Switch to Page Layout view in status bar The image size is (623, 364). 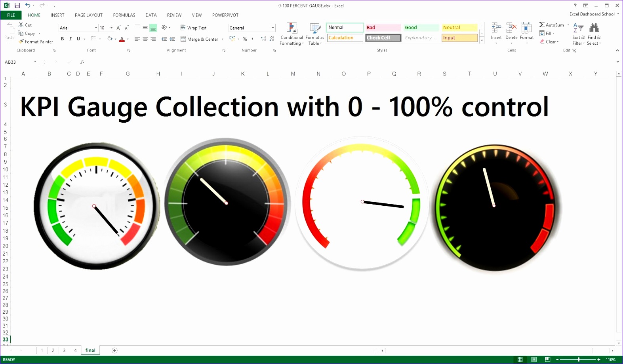click(x=534, y=359)
